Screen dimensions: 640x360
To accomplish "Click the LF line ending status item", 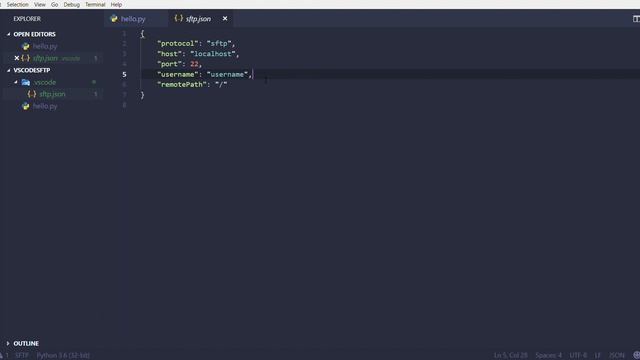I will tap(598, 356).
